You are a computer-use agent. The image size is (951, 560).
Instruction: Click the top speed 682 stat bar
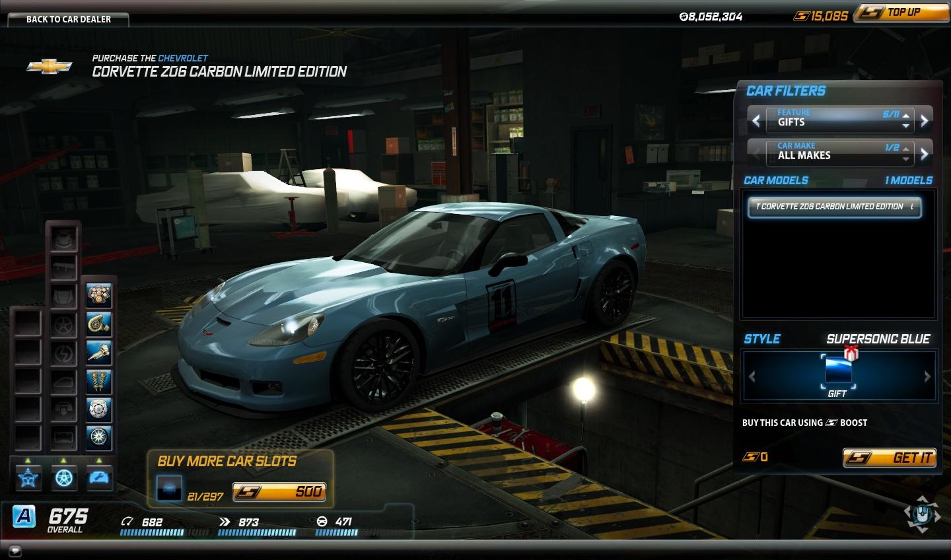click(x=163, y=532)
